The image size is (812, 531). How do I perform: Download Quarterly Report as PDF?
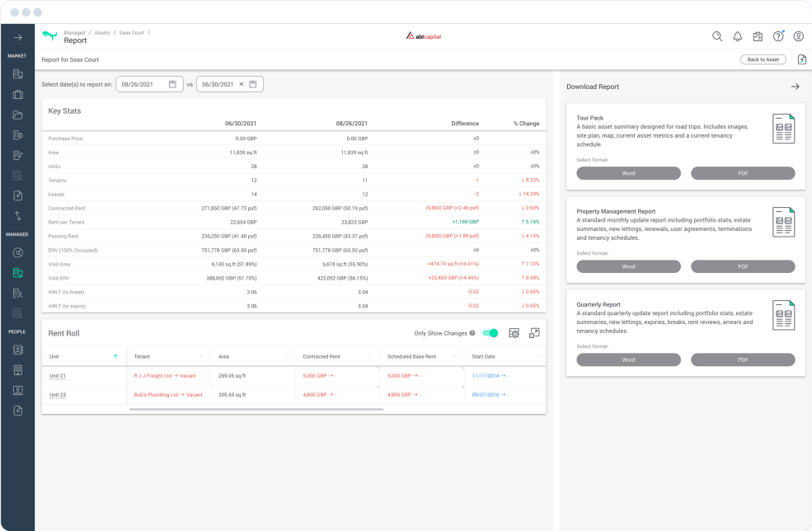pos(743,359)
